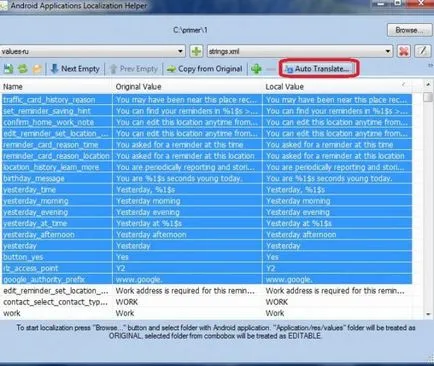Image resolution: width=434 pixels, height=366 pixels.
Task: Click the green Refresh arrows icon
Action: coord(22,69)
